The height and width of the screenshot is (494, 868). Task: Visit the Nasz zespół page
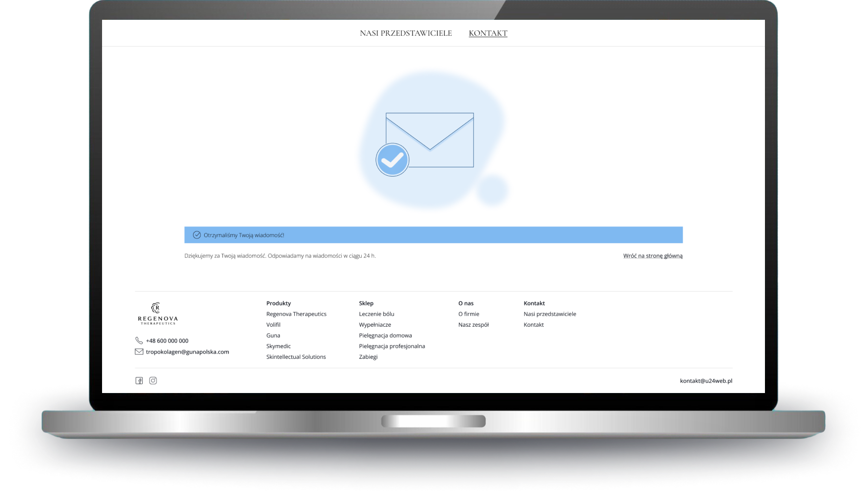point(473,325)
